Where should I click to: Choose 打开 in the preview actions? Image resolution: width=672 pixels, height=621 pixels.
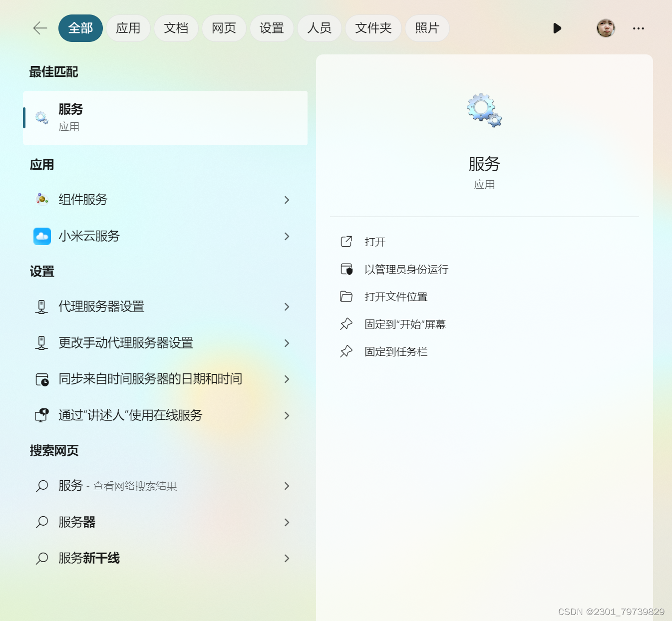pos(375,242)
